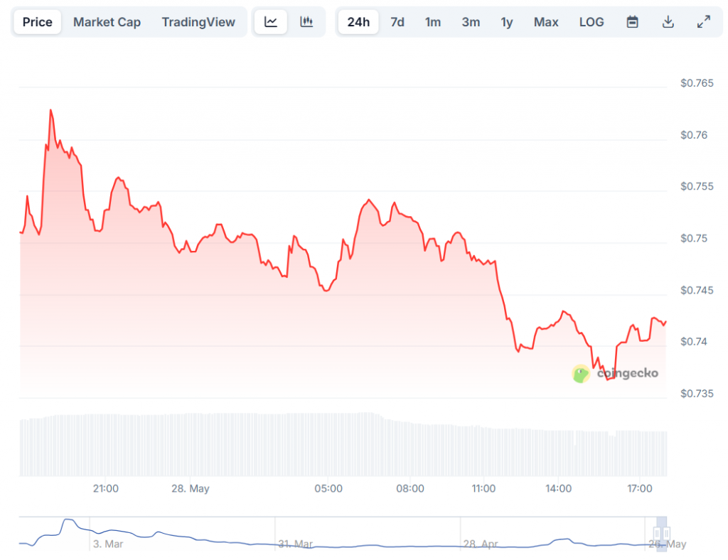The width and height of the screenshot is (728, 560).
Task: Download the chart data
Action: coord(668,22)
